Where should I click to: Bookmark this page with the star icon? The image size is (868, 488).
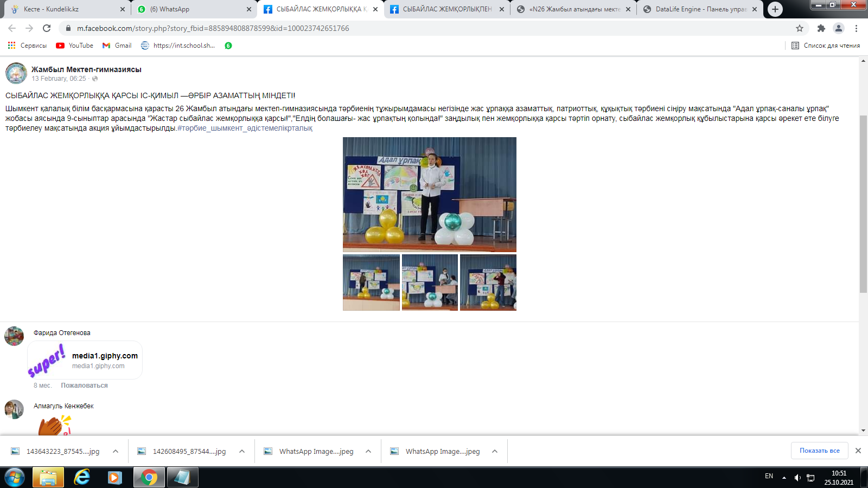tap(799, 28)
